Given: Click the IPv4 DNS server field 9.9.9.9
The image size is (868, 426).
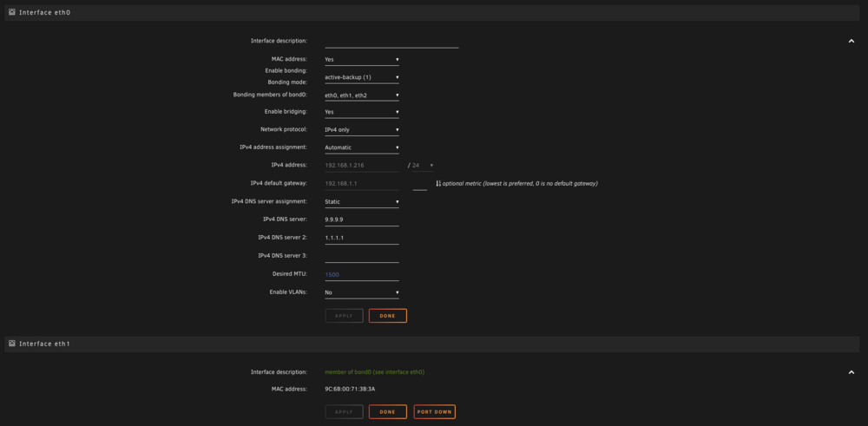Looking at the screenshot, I should click(361, 220).
